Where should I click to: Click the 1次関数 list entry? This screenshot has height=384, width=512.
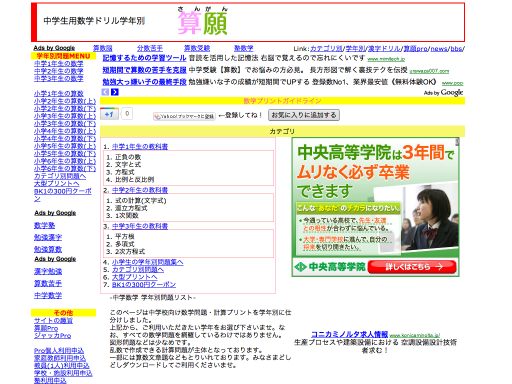tap(127, 216)
